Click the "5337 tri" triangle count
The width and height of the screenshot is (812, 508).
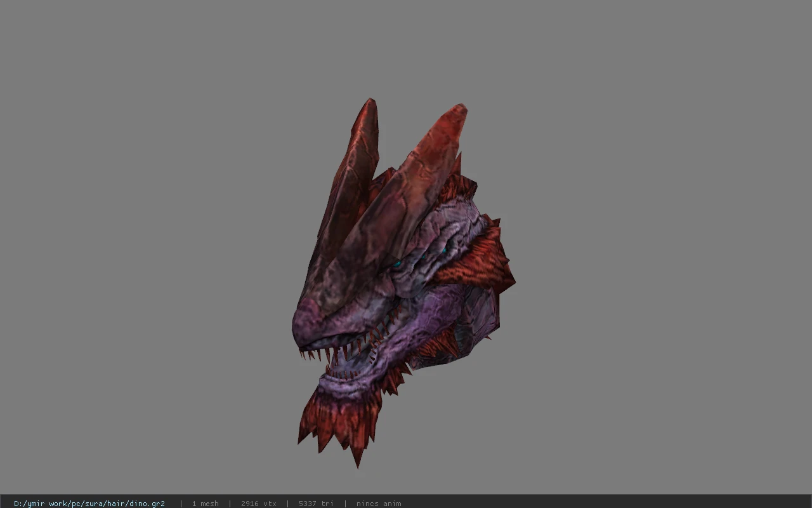coord(316,504)
